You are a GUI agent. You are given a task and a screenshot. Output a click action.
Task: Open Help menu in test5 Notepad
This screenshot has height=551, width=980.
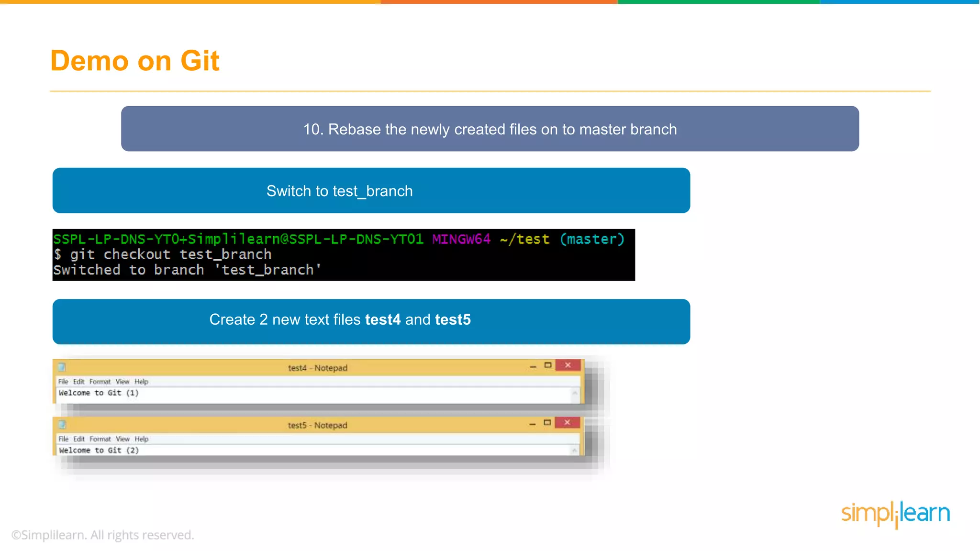142,439
